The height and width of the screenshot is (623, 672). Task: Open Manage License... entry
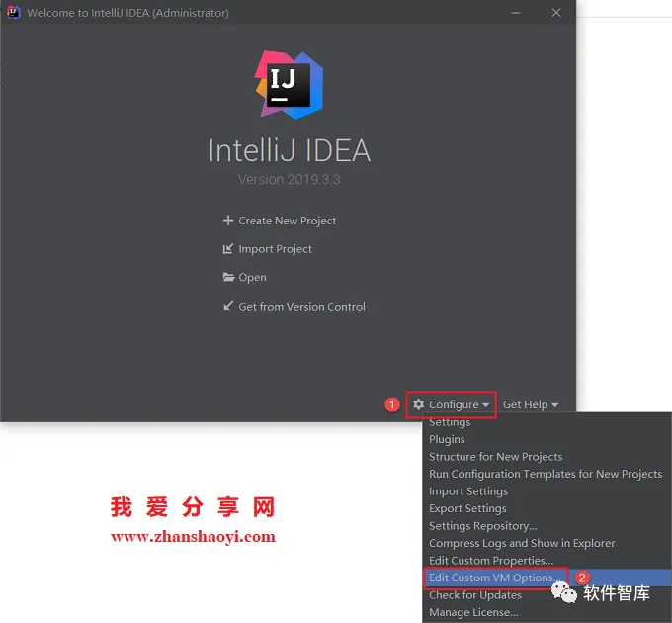(x=546, y=612)
